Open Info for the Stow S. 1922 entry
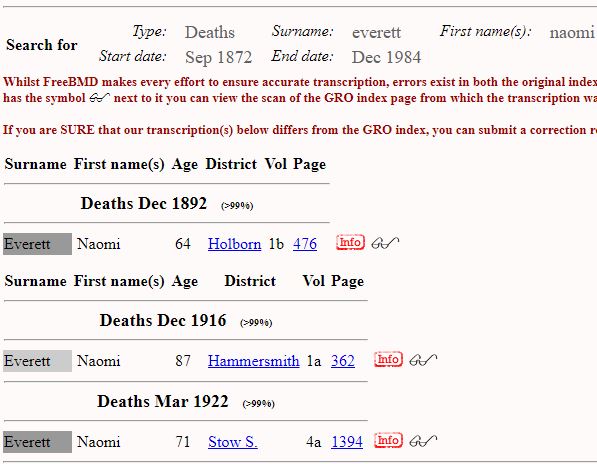 click(x=388, y=440)
